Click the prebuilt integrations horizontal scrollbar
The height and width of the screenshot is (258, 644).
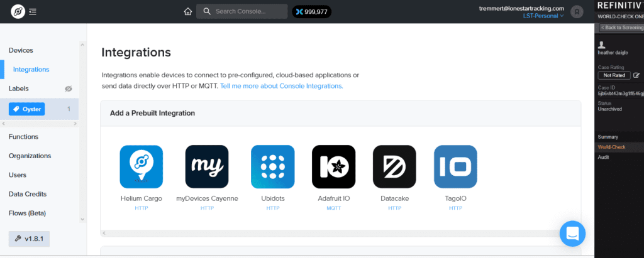pos(340,233)
